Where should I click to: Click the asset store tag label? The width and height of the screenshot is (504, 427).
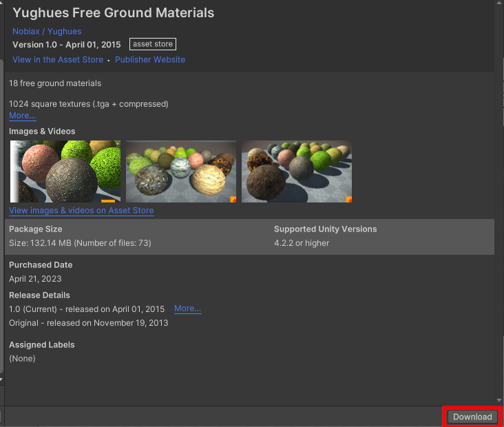153,44
